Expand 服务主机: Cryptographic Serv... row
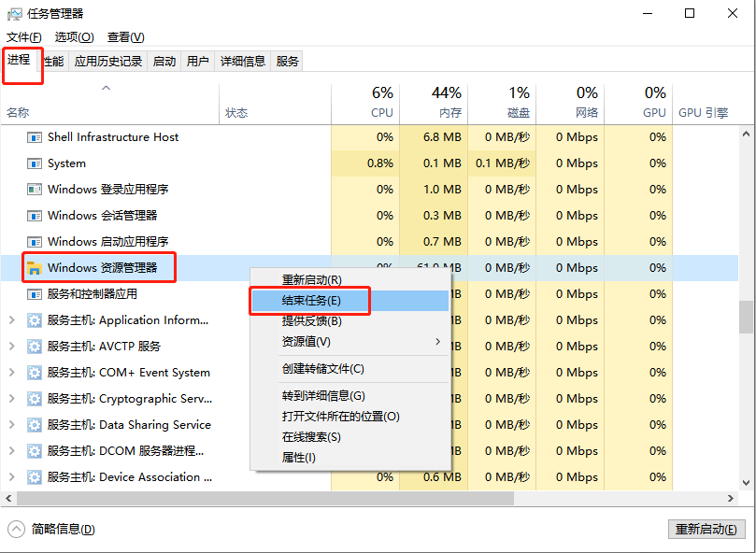Viewport: 756px width, 553px height. (12, 399)
